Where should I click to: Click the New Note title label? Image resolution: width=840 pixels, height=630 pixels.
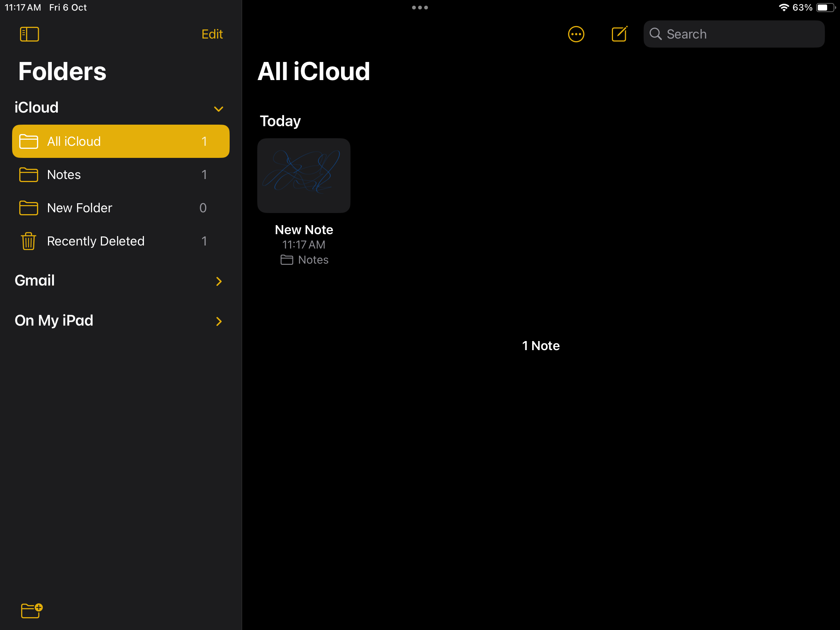point(304,230)
